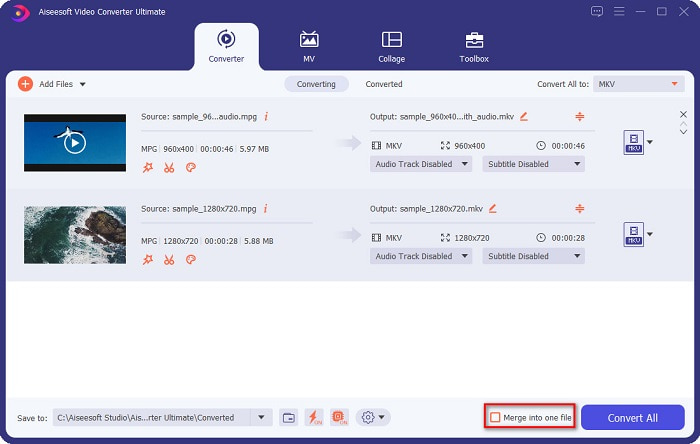Open the Toolbox tab
The width and height of the screenshot is (700, 444).
click(x=474, y=46)
